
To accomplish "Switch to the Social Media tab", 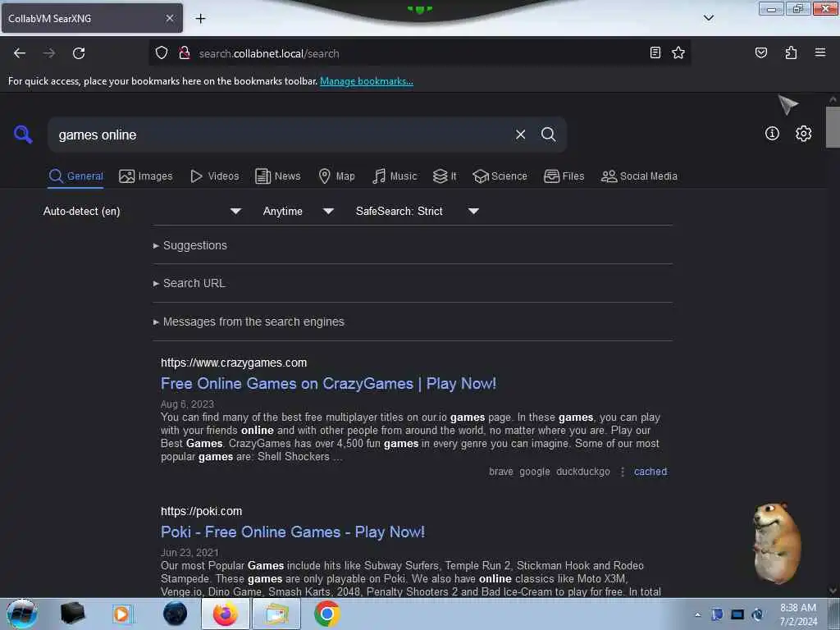I will pyautogui.click(x=639, y=176).
